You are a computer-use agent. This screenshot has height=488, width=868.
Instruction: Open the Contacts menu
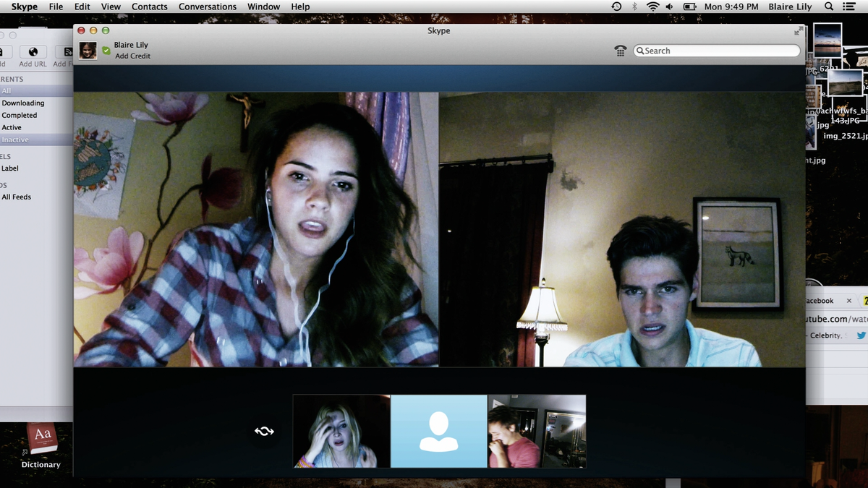pos(150,7)
